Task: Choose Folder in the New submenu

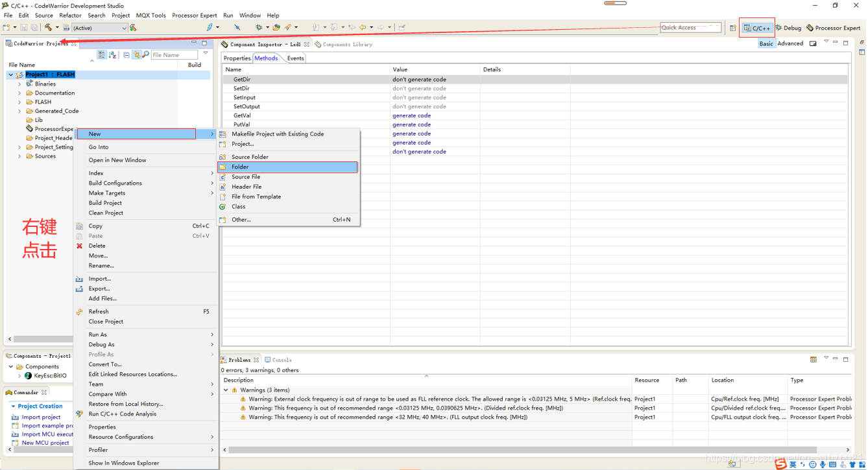Action: pyautogui.click(x=287, y=167)
